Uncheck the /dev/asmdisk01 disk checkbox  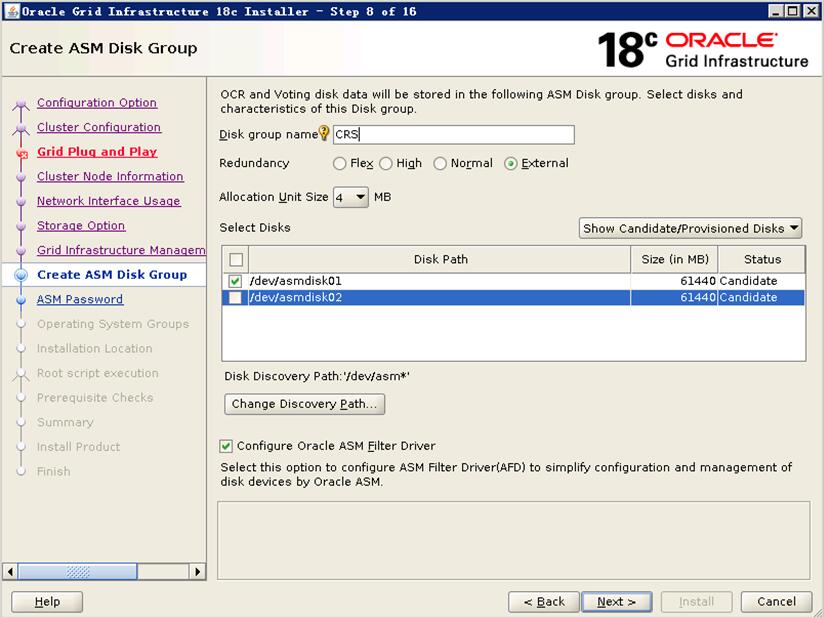(x=235, y=281)
